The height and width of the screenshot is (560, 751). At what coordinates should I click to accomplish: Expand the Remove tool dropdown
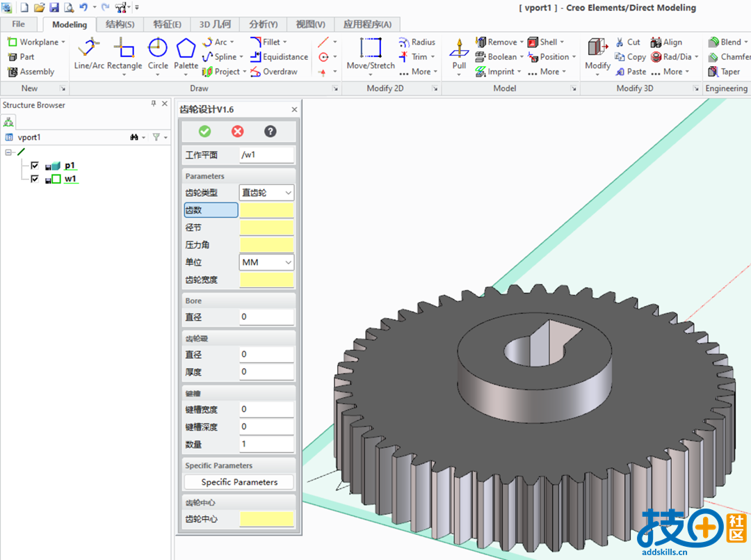click(522, 42)
